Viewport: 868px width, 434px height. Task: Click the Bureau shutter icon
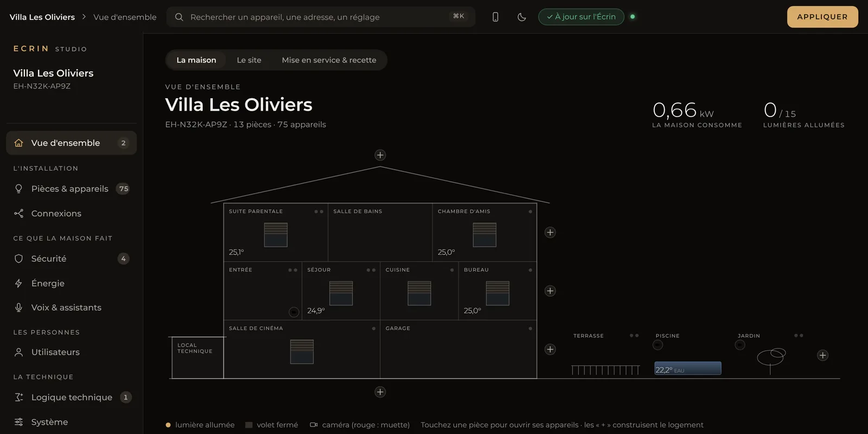(497, 293)
